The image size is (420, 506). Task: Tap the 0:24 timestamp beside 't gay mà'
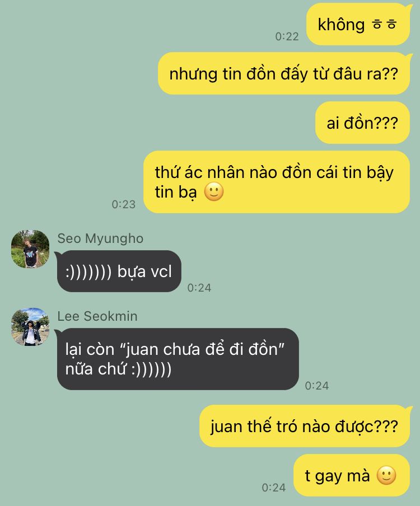(274, 488)
